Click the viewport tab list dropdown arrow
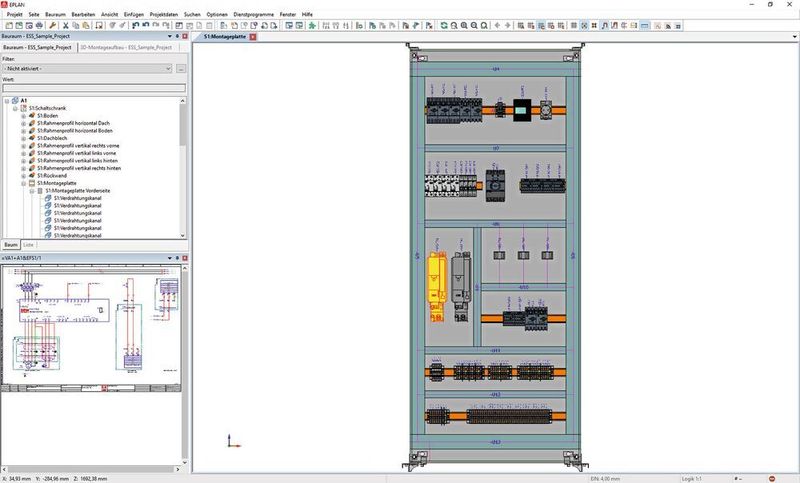 [794, 37]
